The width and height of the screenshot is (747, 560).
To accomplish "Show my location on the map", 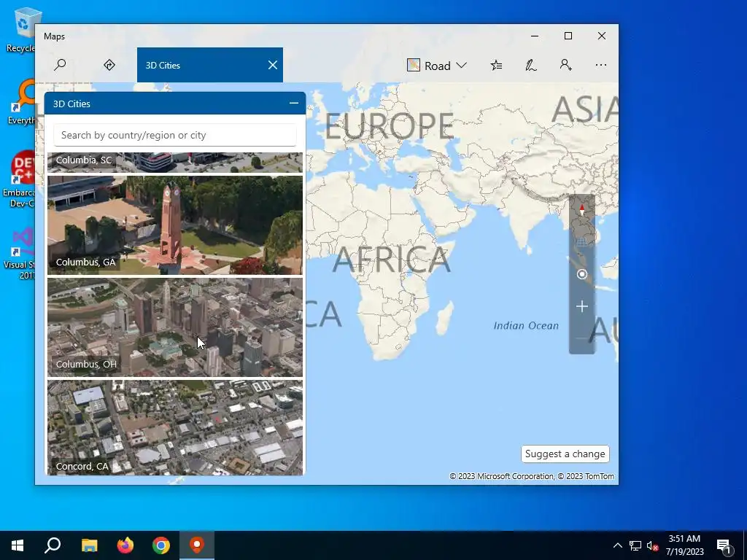I will click(581, 274).
